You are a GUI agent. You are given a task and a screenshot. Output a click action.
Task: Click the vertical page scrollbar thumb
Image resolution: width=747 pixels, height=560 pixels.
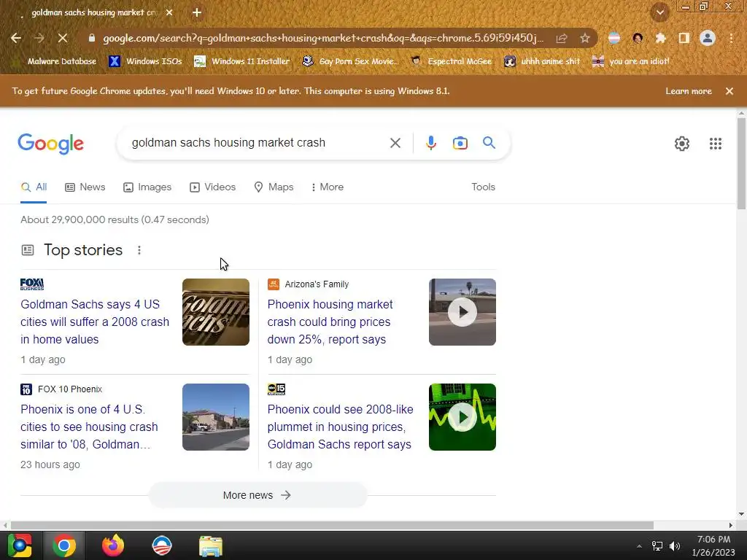pyautogui.click(x=741, y=163)
